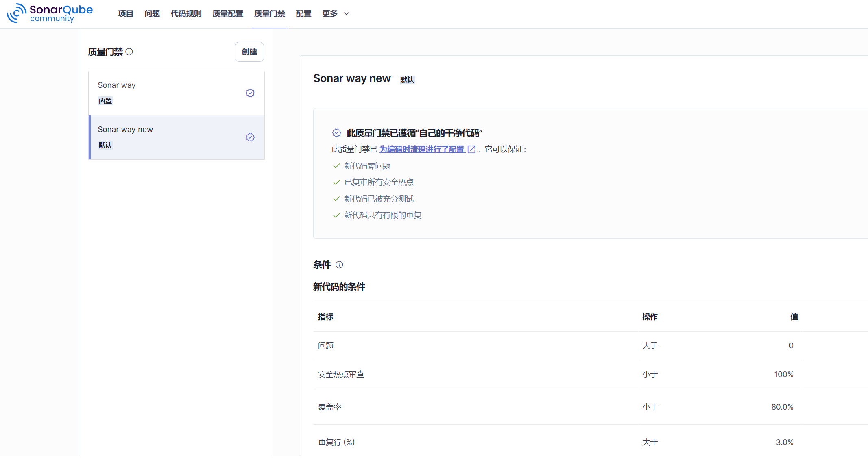Click the clean-code badge icon on Sonar way new row

250,137
